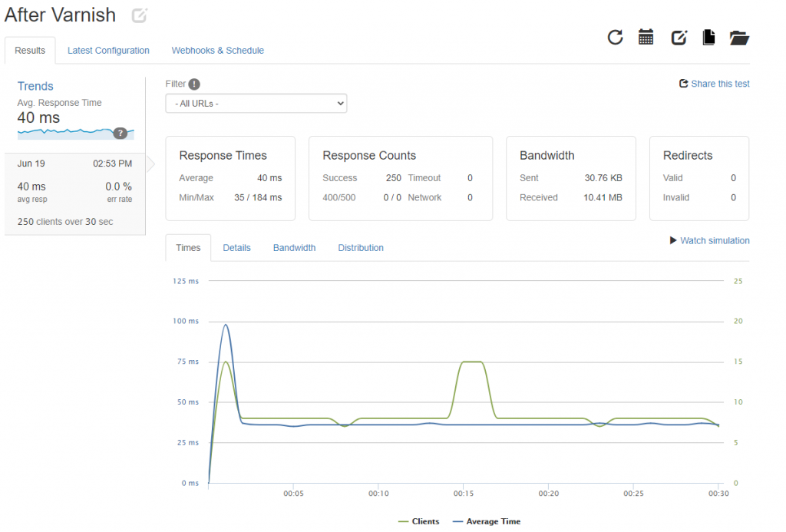
Task: Click the share icon next to Share this test
Action: pos(683,83)
